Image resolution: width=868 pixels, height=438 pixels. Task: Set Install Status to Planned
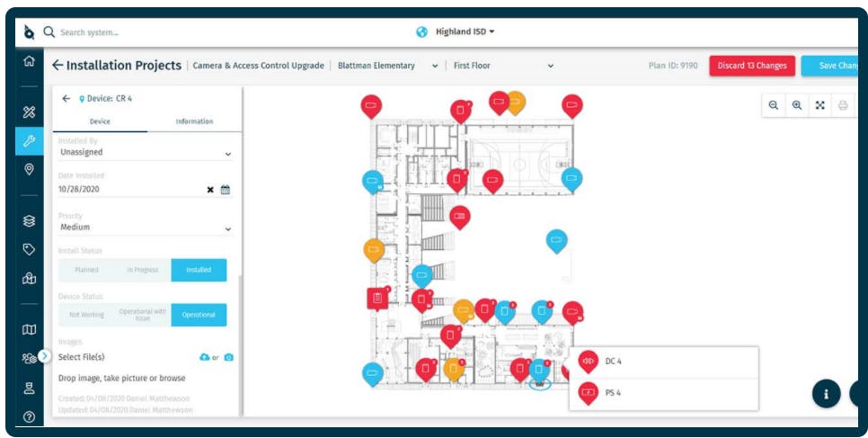coord(86,270)
